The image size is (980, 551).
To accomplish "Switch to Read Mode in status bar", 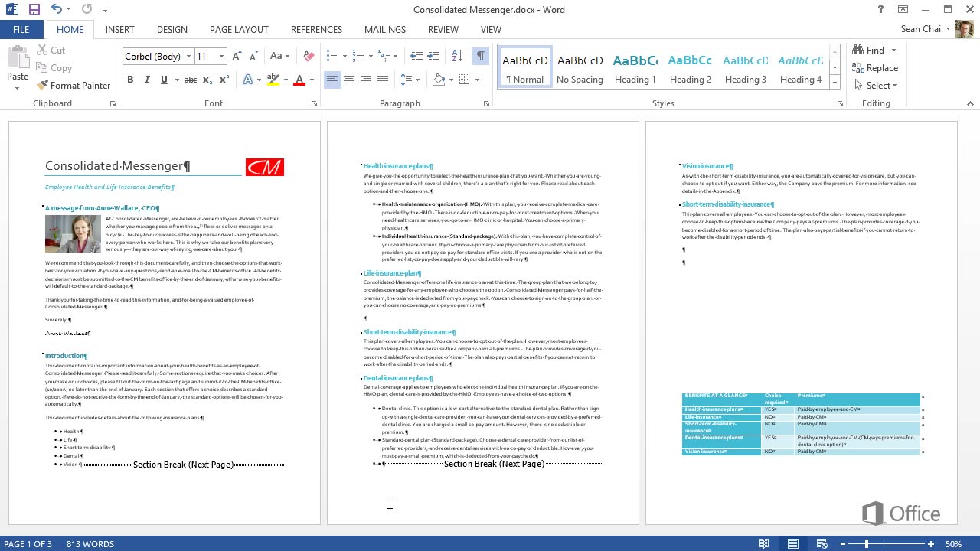I will tap(763, 544).
